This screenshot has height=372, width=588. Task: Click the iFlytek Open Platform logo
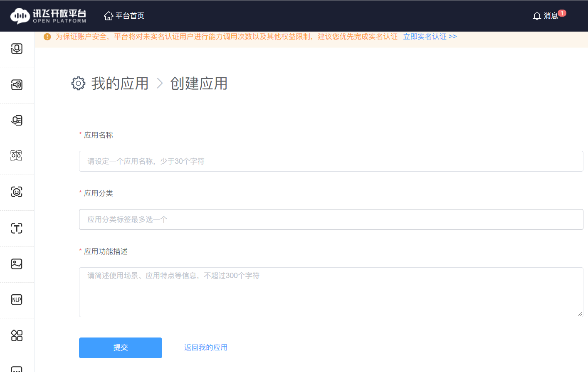pyautogui.click(x=48, y=16)
